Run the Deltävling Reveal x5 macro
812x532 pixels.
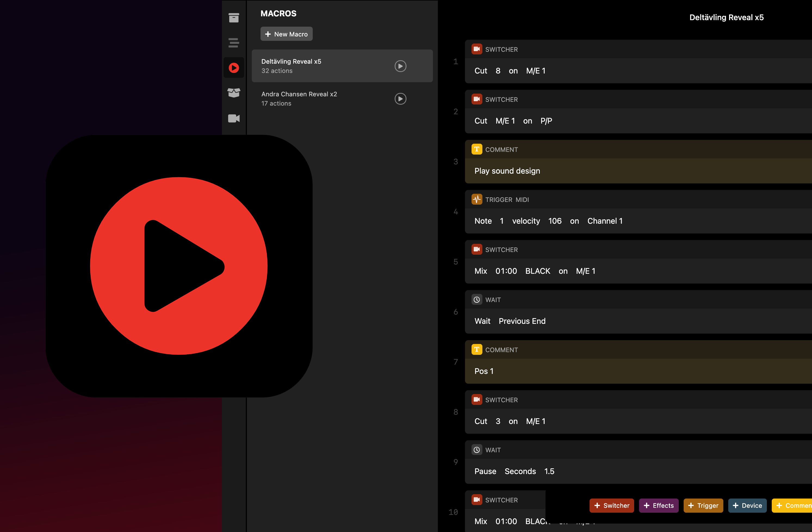tap(400, 66)
